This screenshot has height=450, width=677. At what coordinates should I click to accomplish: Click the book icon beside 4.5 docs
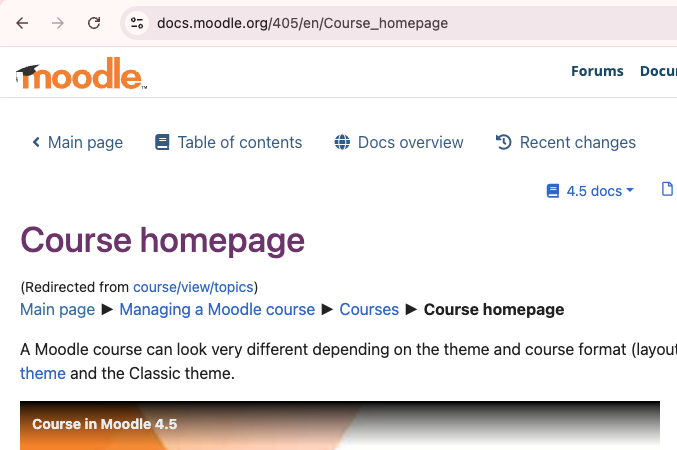point(553,191)
